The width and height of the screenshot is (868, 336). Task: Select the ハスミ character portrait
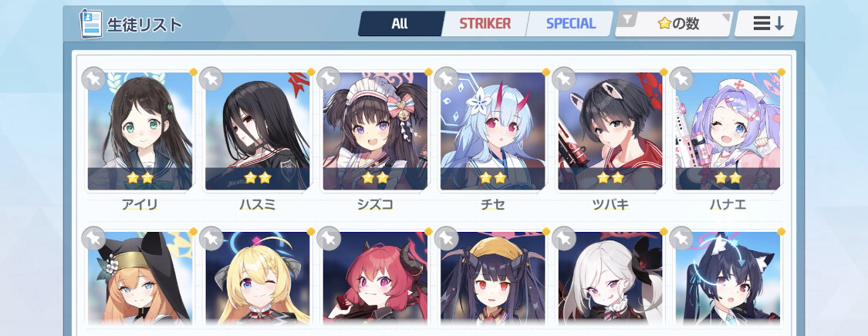(258, 131)
